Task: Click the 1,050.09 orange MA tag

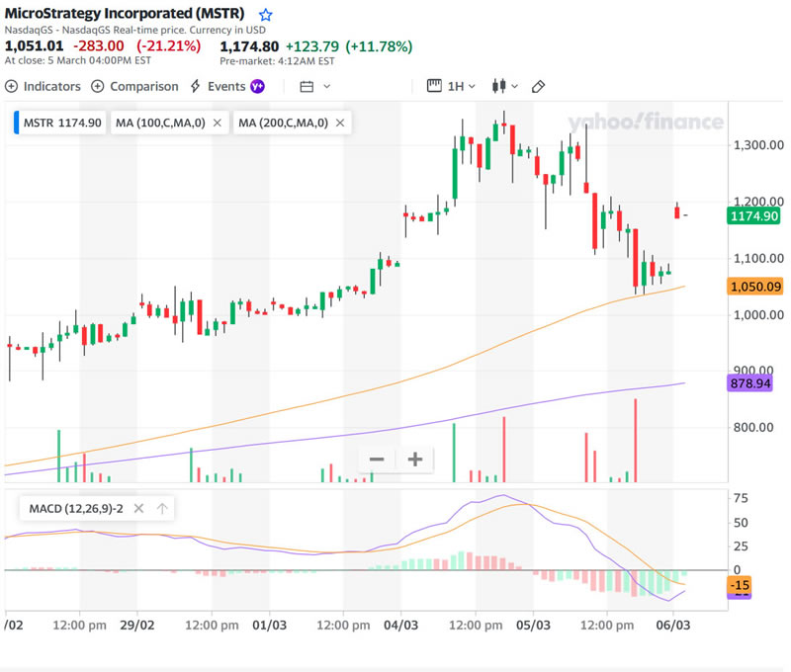Action: (755, 287)
